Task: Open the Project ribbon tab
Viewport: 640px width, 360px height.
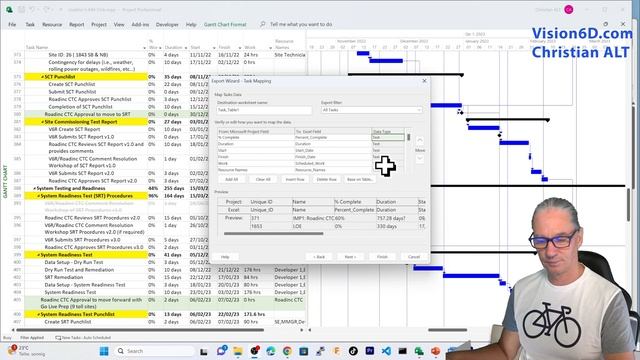Action: pos(99,24)
